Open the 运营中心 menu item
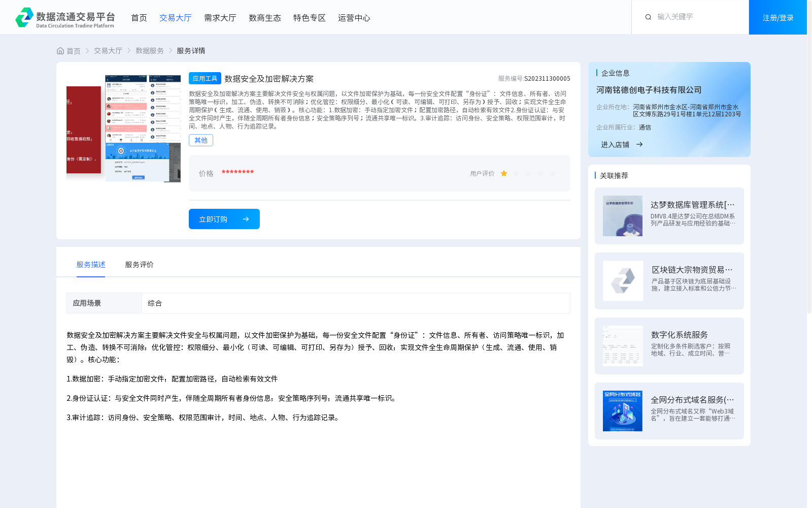This screenshot has height=508, width=812. click(x=354, y=18)
